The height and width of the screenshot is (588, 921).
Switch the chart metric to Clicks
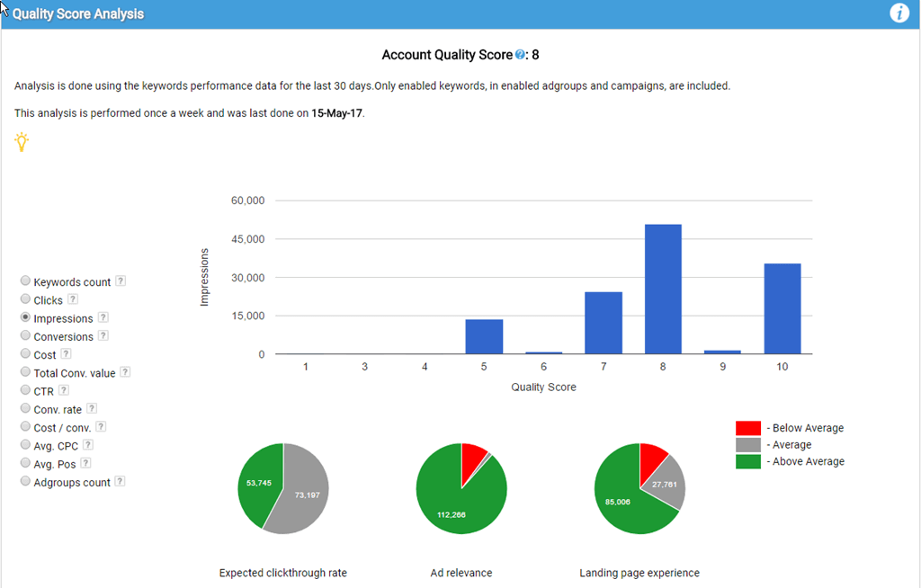point(25,299)
